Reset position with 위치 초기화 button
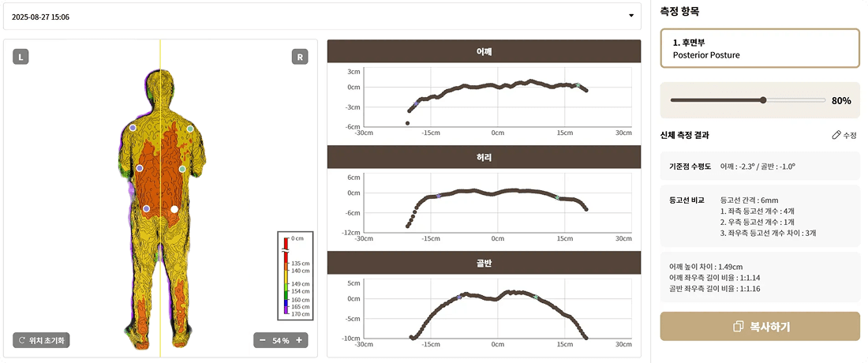 point(41,340)
